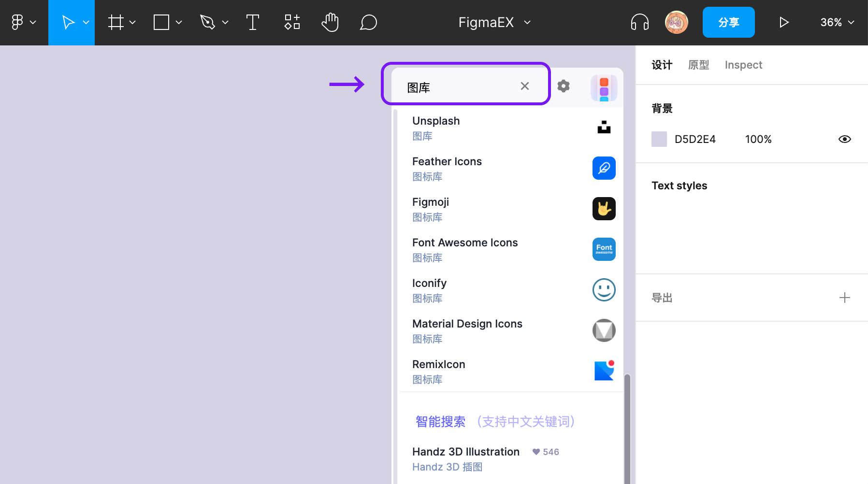Click the background color swatch
The height and width of the screenshot is (484, 868).
[x=659, y=139]
